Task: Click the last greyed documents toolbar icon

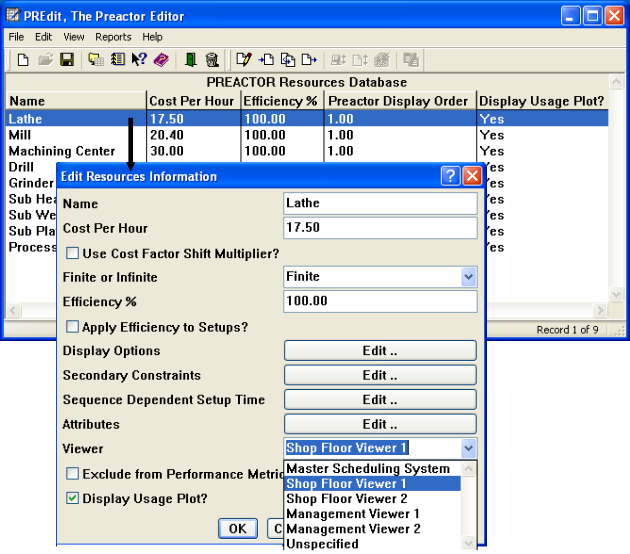Action: click(411, 60)
